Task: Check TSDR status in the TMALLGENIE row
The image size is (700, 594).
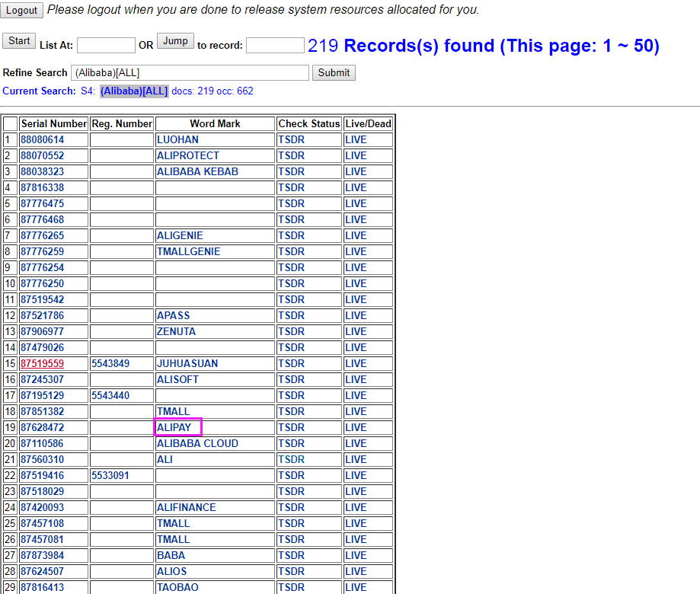Action: pos(291,252)
